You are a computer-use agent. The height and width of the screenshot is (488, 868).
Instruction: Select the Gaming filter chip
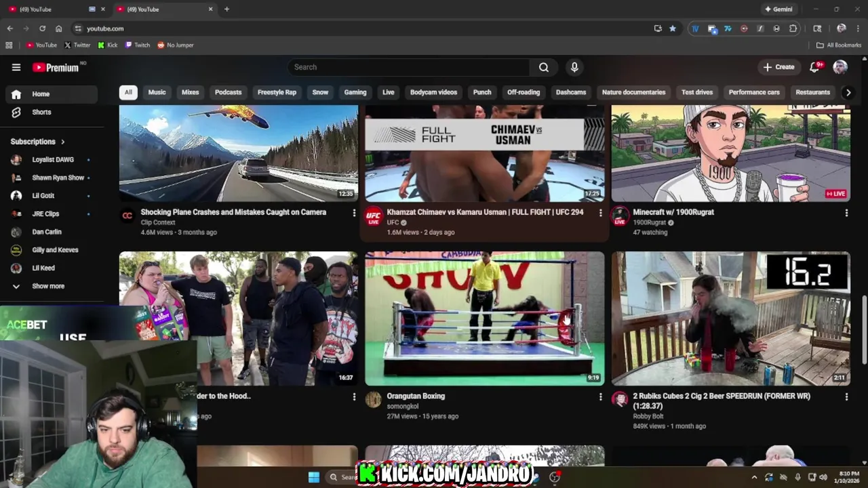(355, 92)
